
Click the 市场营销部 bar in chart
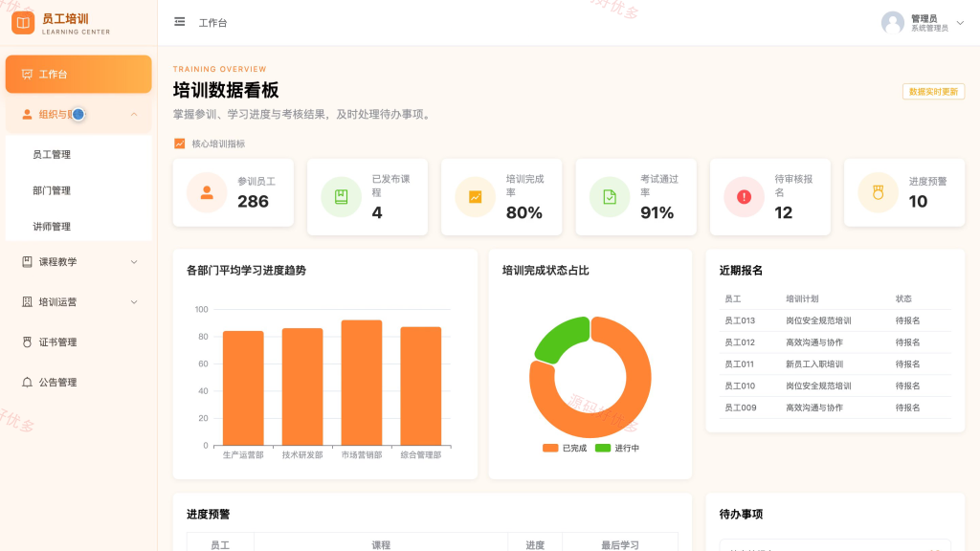tap(362, 383)
